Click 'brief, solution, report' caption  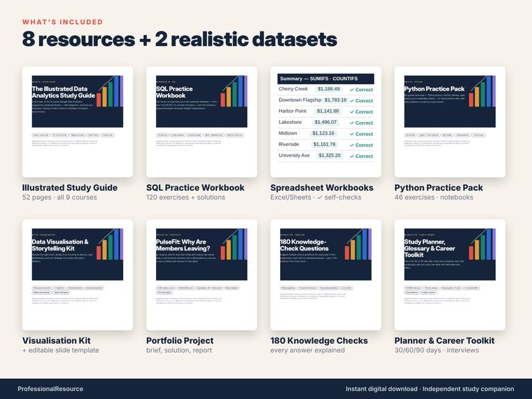click(x=179, y=350)
